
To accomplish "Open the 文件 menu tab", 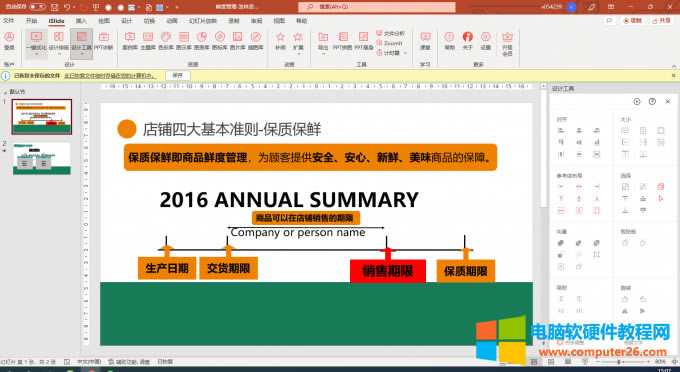I will 8,20.
